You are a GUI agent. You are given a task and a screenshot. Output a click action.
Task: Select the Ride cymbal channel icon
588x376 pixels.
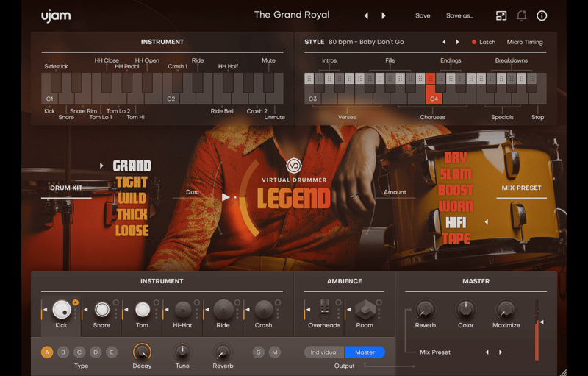point(223,310)
